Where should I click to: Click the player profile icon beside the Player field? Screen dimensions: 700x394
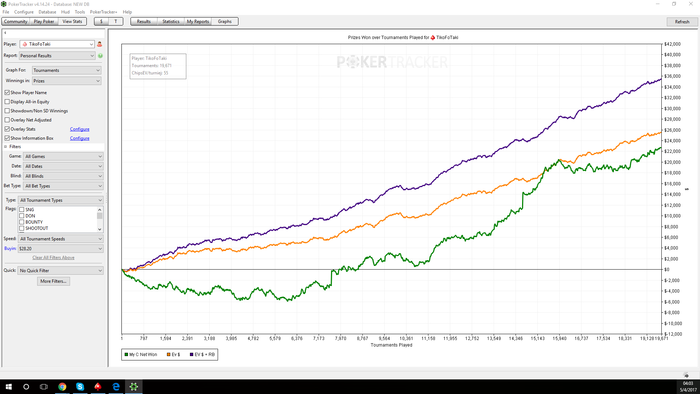(x=100, y=44)
